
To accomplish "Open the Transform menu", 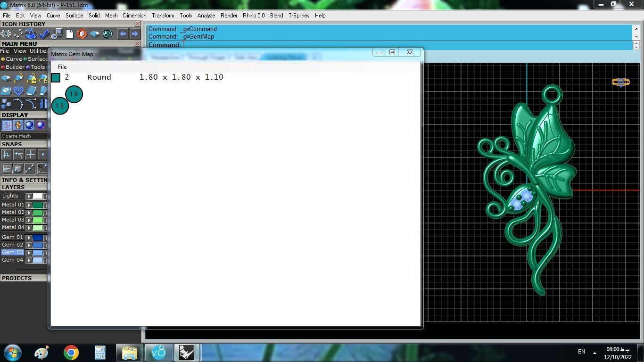I will (x=163, y=16).
